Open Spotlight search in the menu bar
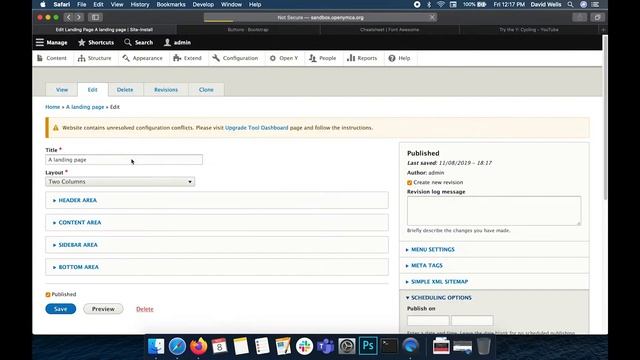This screenshot has height=360, width=640. point(570,4)
